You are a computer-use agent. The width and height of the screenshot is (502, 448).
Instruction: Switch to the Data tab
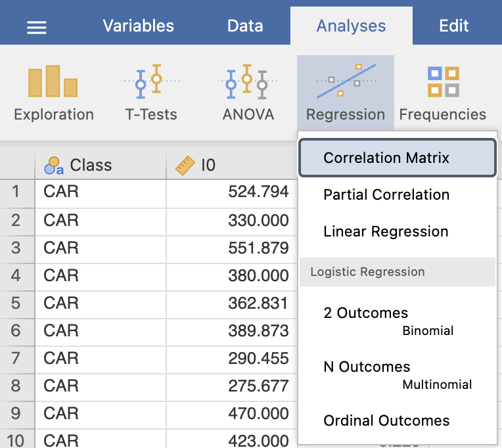tap(245, 26)
